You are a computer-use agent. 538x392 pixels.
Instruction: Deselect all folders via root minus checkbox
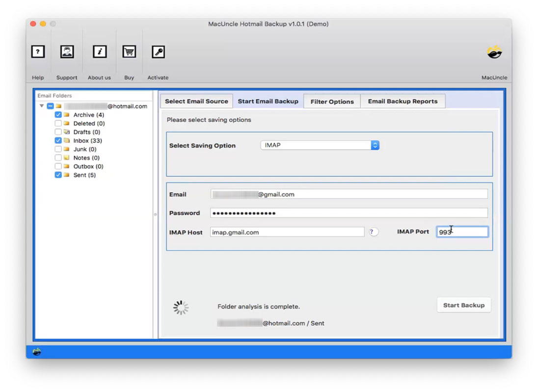(50, 105)
